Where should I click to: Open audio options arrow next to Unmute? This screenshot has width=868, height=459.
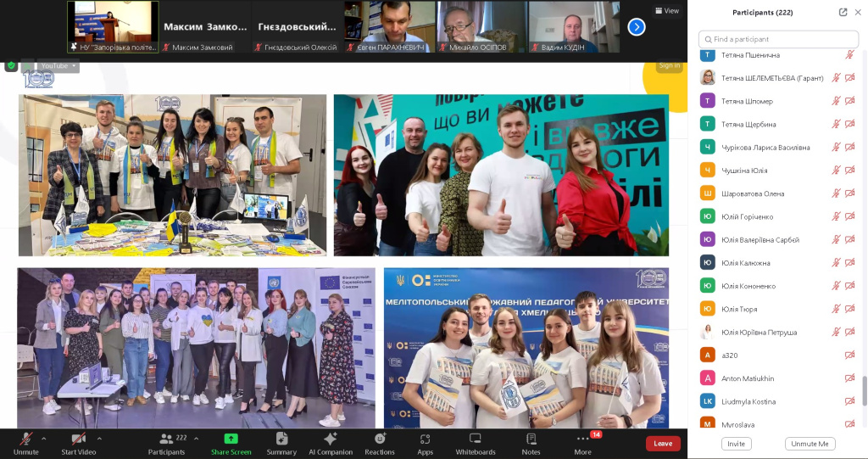(x=44, y=439)
